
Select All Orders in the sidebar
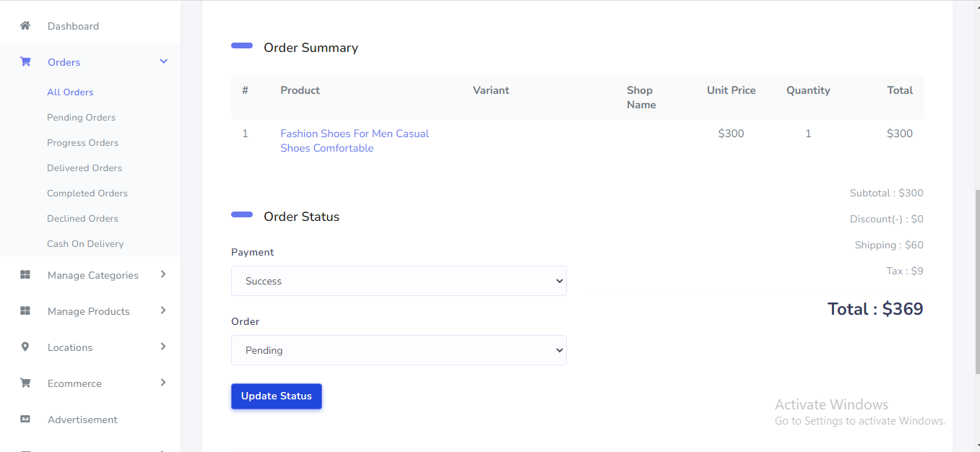(x=70, y=92)
